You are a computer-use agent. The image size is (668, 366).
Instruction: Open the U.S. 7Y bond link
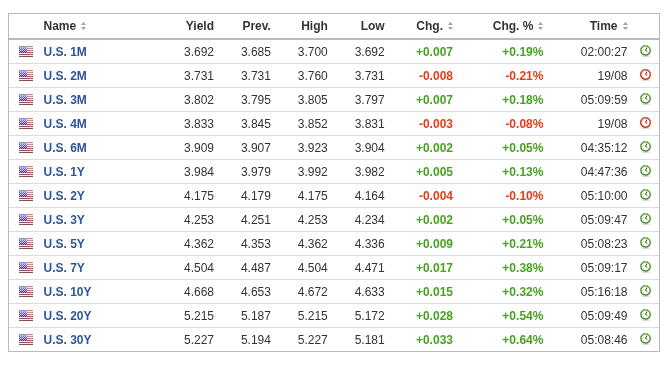[64, 268]
